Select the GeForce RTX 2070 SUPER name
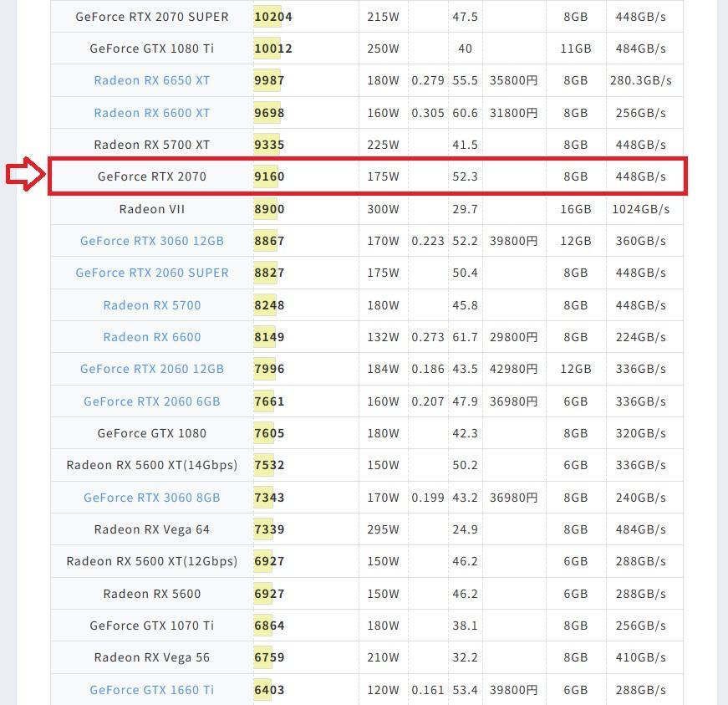The width and height of the screenshot is (728, 705). point(152,17)
